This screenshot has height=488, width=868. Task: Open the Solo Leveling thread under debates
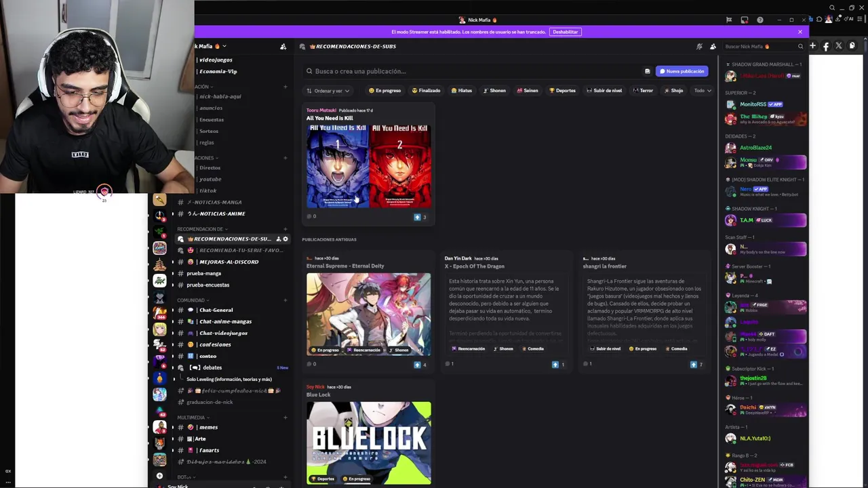pos(229,379)
